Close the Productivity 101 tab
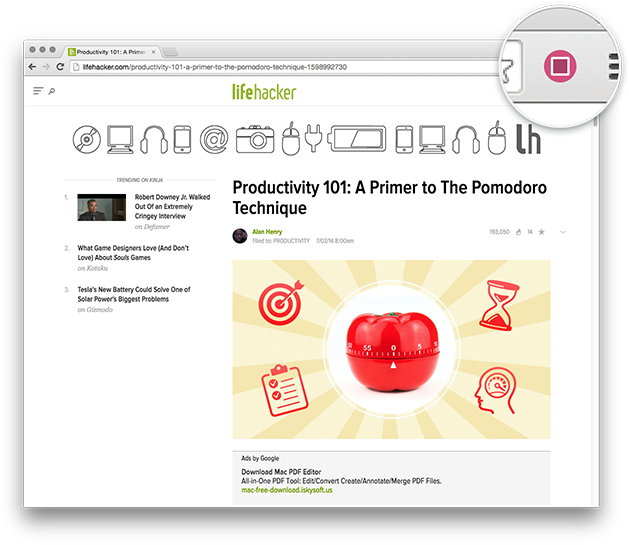 pyautogui.click(x=153, y=52)
